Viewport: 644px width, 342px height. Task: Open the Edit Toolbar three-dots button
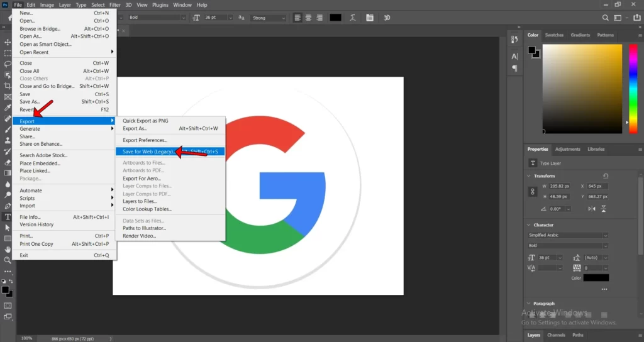coord(8,272)
